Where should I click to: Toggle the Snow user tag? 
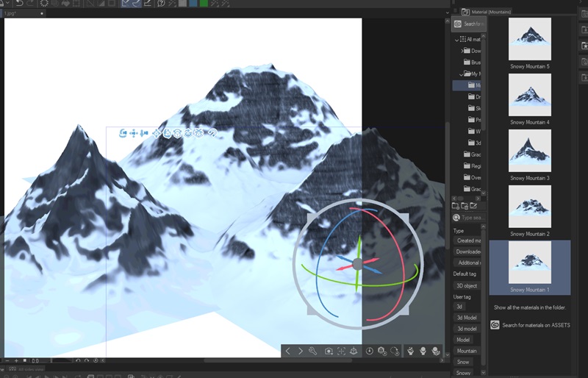coord(463,362)
